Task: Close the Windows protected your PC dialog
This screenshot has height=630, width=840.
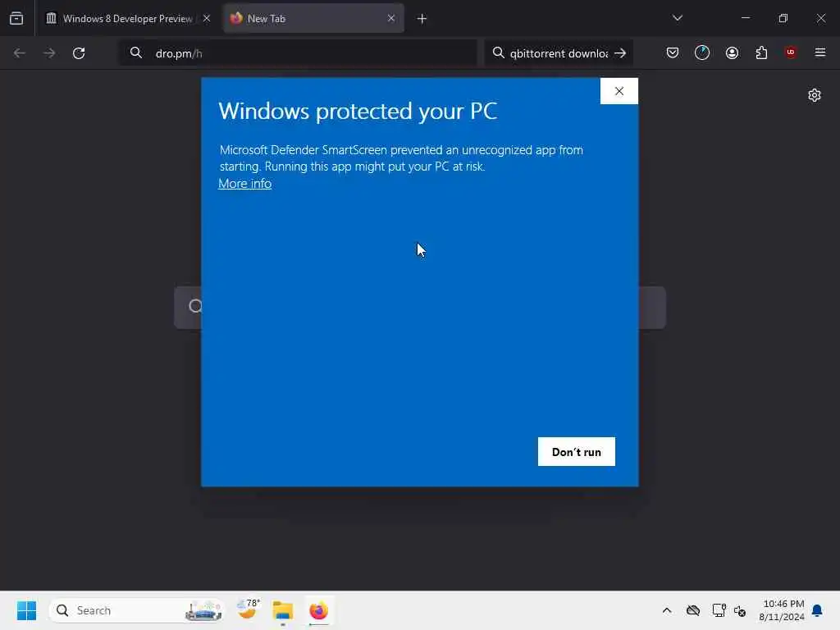Action: tap(619, 91)
